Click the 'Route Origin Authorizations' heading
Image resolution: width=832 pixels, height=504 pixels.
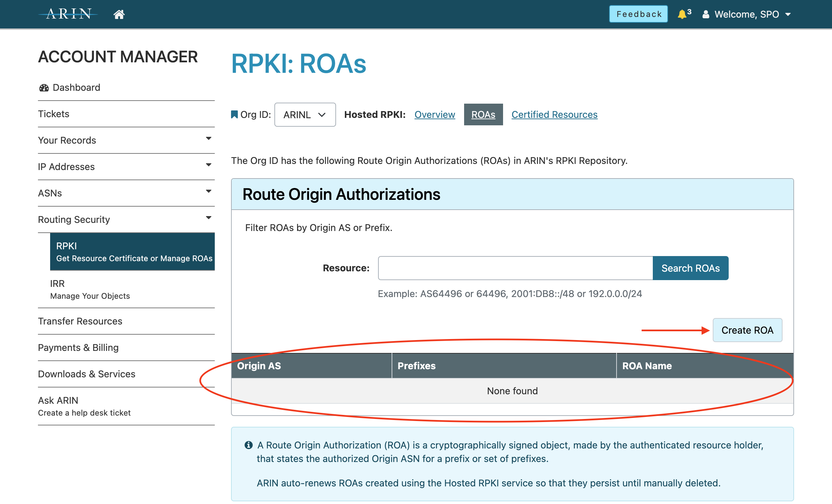[x=341, y=194]
